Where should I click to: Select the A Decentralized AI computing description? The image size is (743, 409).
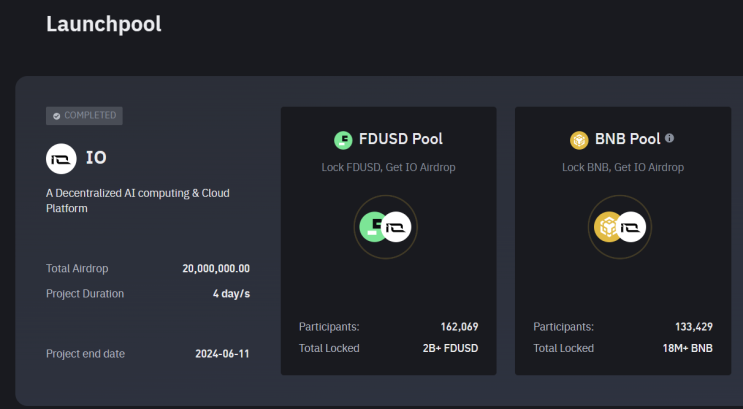coord(138,200)
